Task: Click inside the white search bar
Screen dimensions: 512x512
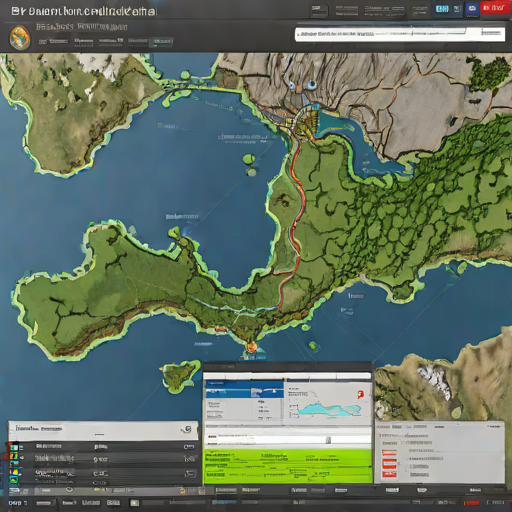Action: pyautogui.click(x=400, y=34)
